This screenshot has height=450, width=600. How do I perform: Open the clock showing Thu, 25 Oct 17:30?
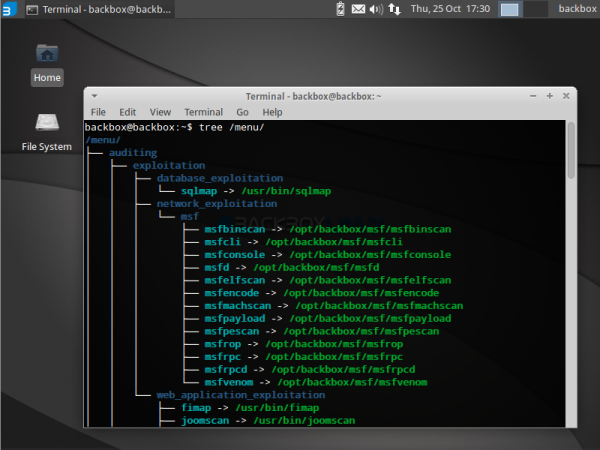pyautogui.click(x=450, y=9)
